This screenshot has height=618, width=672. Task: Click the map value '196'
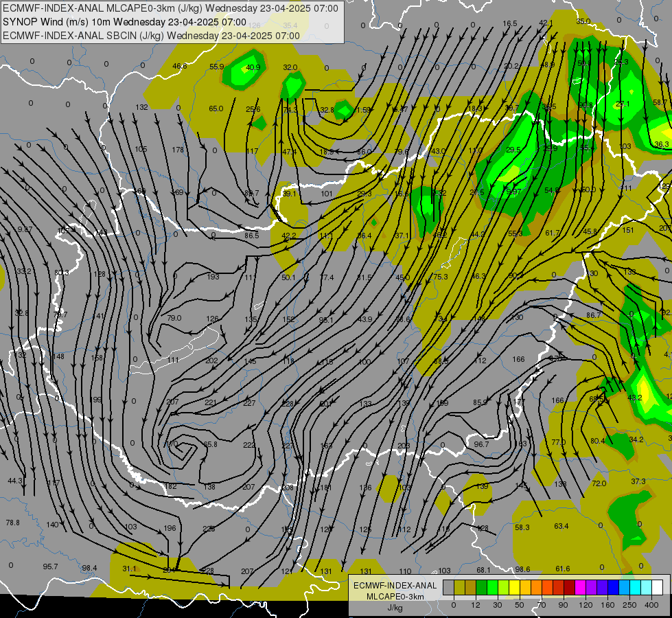pyautogui.click(x=170, y=528)
